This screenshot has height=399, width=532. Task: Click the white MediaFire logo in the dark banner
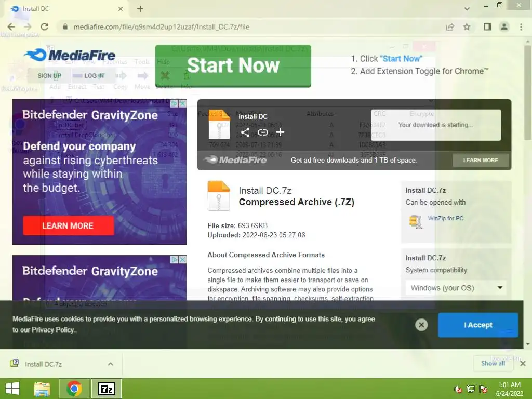pyautogui.click(x=235, y=159)
